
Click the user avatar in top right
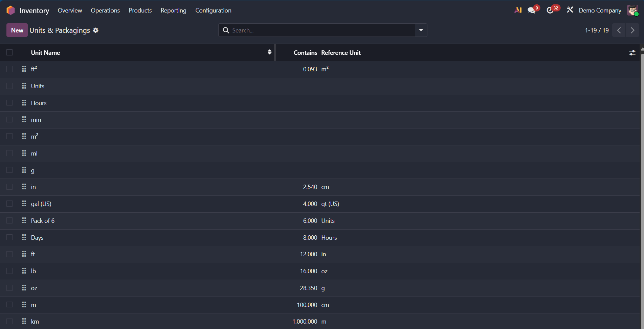click(632, 10)
